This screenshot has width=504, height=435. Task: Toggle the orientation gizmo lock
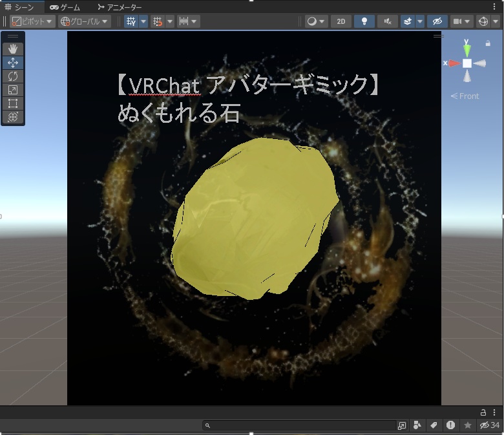pos(488,43)
